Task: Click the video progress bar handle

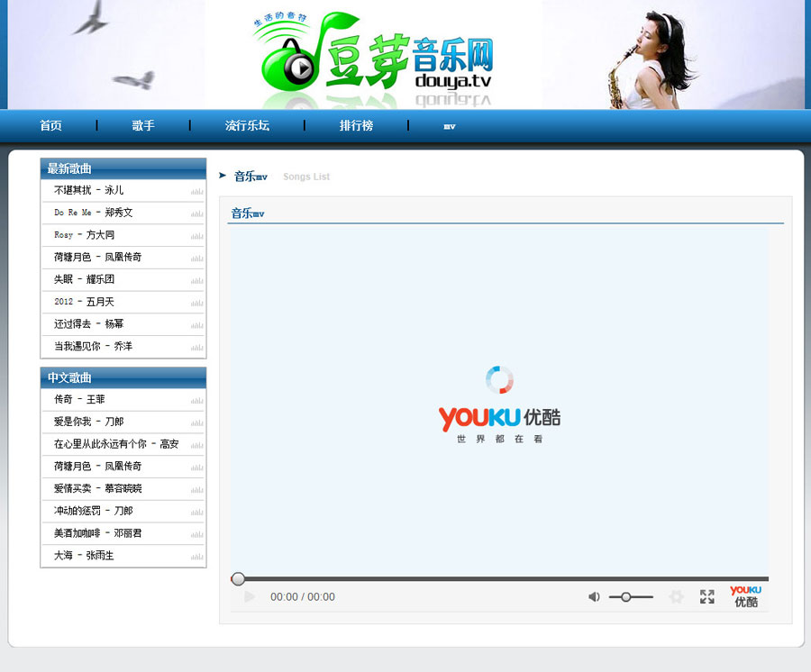Action: click(x=238, y=579)
